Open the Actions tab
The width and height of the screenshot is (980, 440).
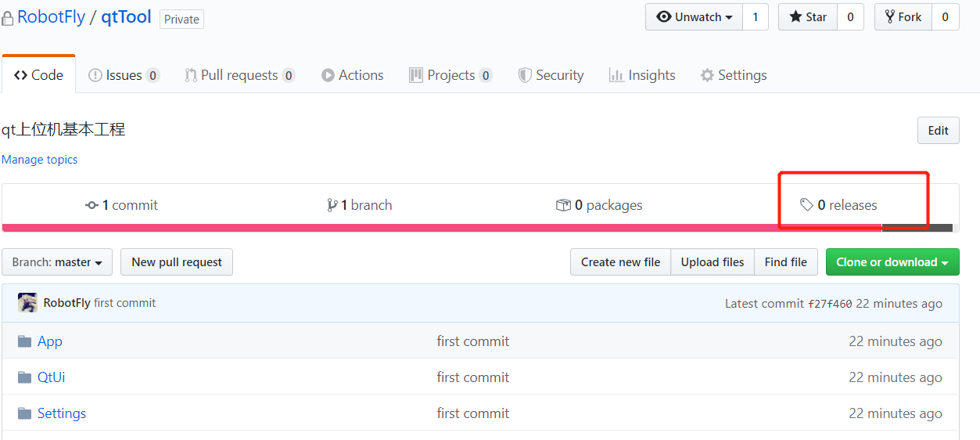[352, 75]
